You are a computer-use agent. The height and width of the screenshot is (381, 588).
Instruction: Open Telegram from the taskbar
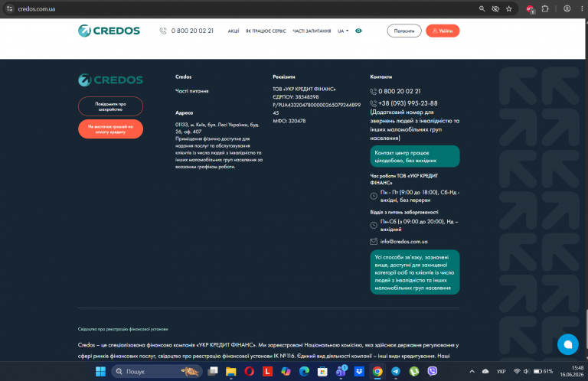[396, 371]
